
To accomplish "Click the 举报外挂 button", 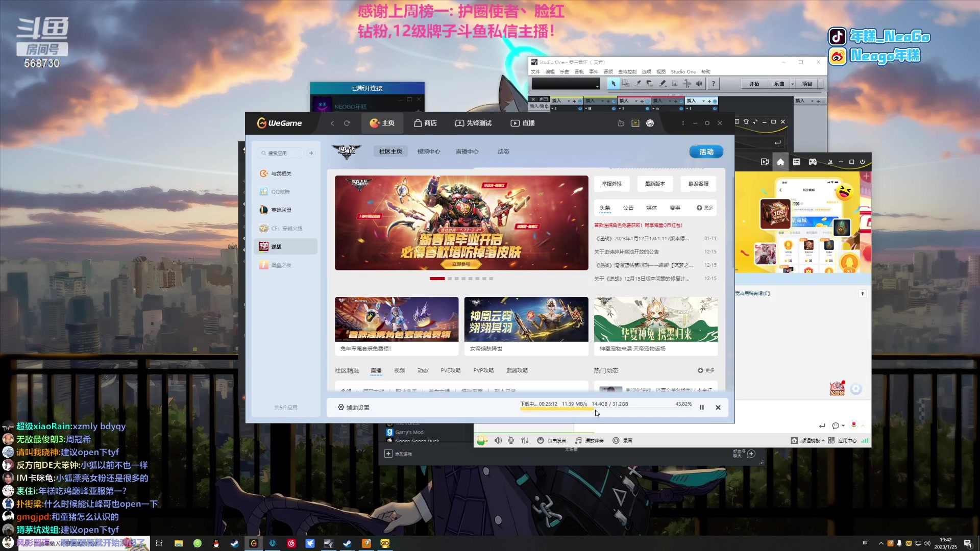I will (x=611, y=184).
